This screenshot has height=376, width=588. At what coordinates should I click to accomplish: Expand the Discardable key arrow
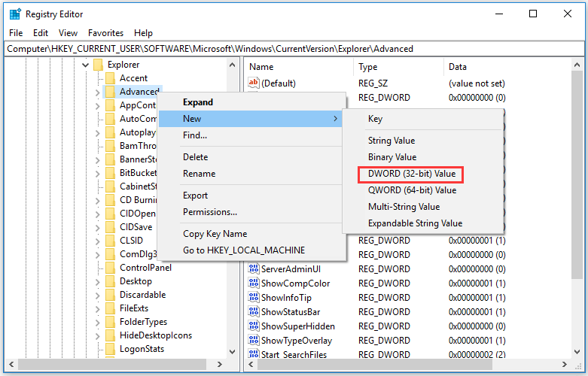tap(98, 295)
